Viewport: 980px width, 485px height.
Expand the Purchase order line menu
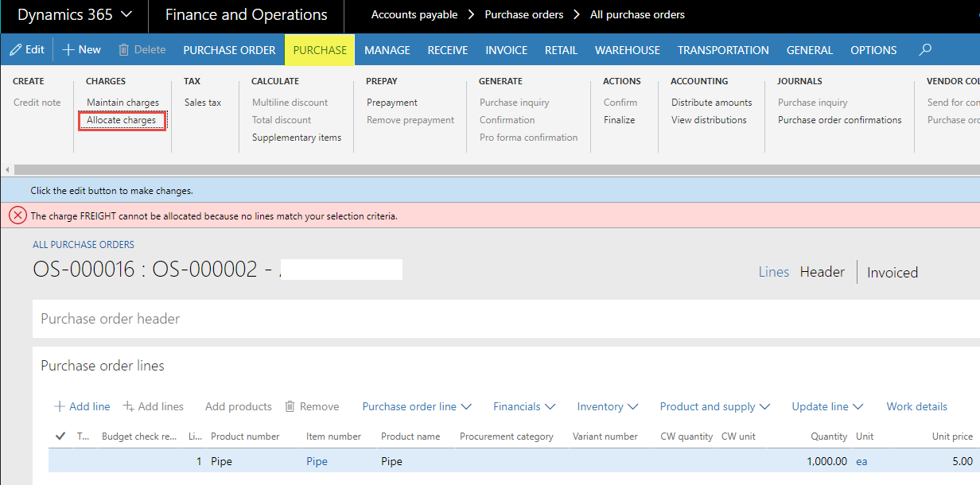[417, 406]
